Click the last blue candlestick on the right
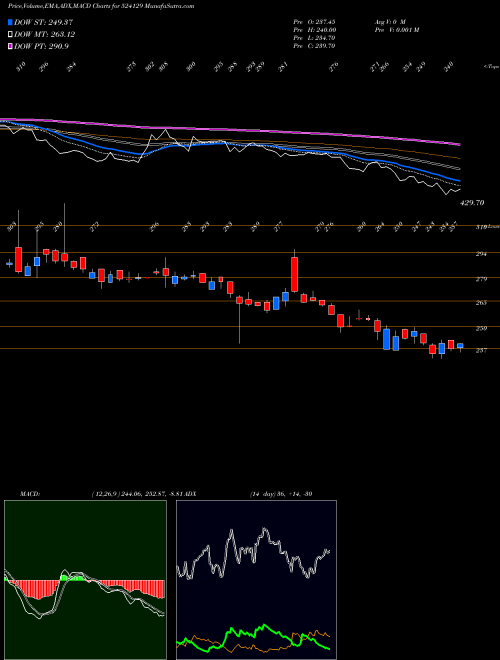 point(460,346)
